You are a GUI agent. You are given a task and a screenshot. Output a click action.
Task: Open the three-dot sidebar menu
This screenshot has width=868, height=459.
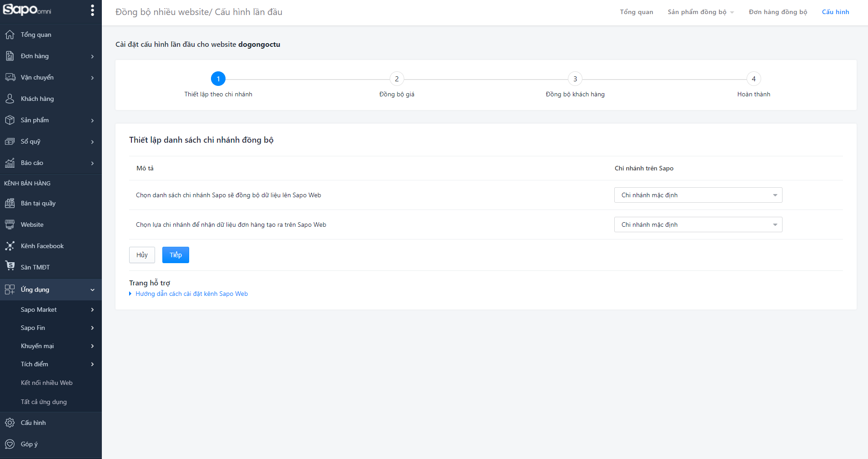[x=92, y=10]
